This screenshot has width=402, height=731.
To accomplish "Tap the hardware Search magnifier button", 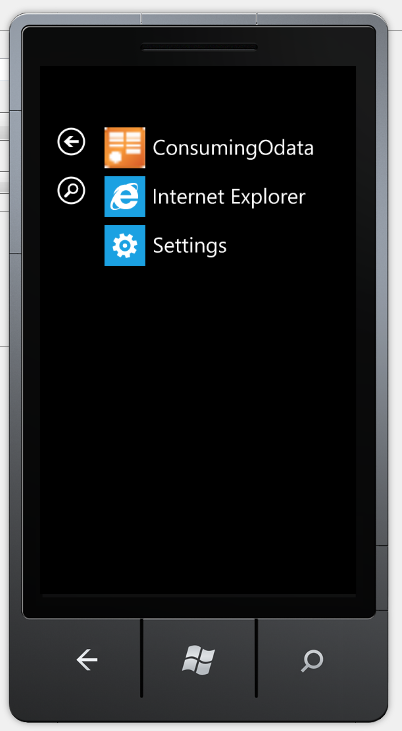I will (312, 661).
